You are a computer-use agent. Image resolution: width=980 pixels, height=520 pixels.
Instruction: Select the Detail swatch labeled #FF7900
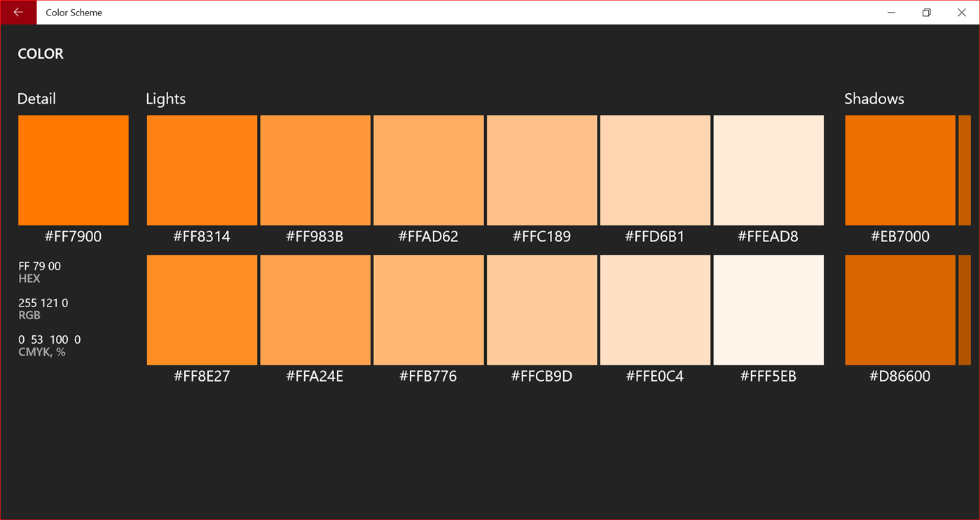pos(73,170)
